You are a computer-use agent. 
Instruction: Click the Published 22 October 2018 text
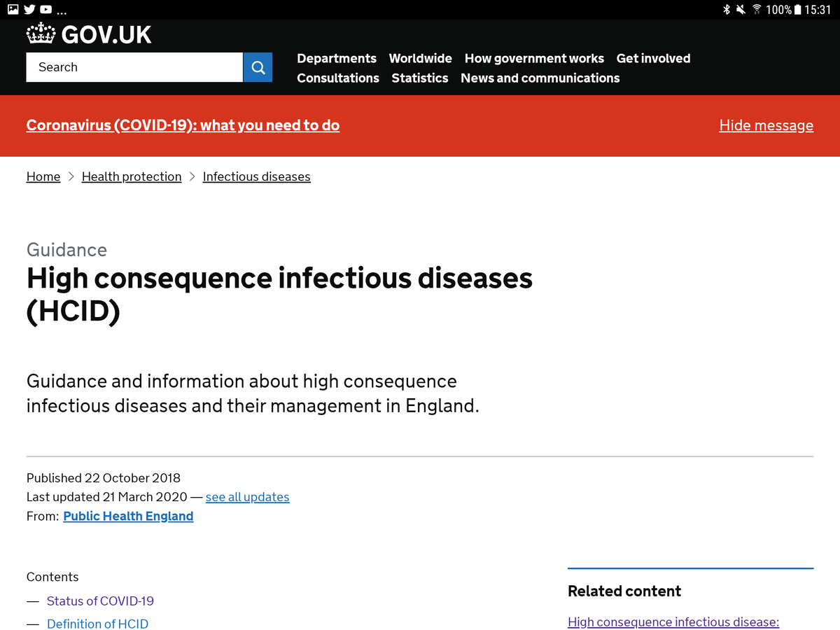point(104,478)
